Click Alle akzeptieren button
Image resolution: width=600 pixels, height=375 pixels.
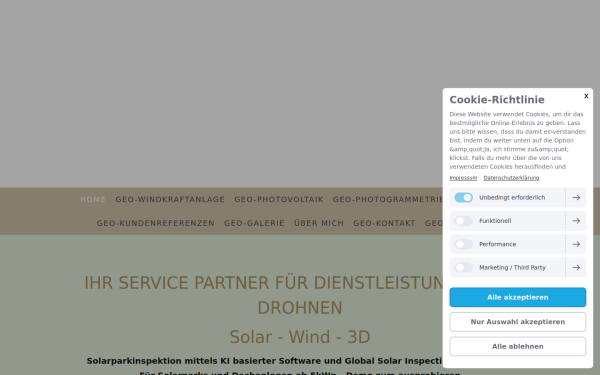(x=517, y=297)
